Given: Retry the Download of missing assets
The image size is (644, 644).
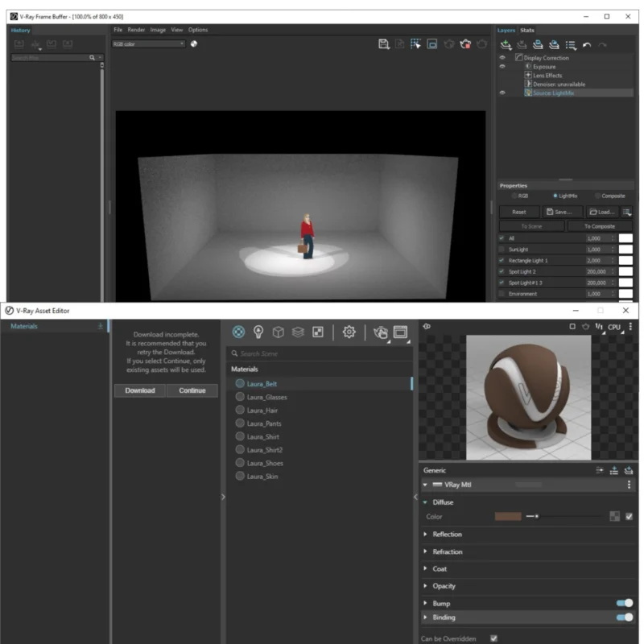Looking at the screenshot, I should tap(140, 390).
